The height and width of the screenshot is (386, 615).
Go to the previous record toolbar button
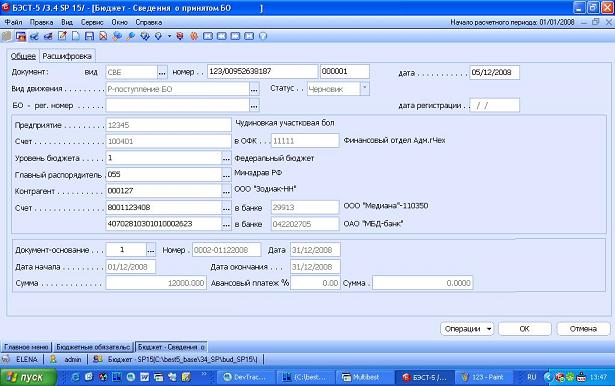click(222, 36)
